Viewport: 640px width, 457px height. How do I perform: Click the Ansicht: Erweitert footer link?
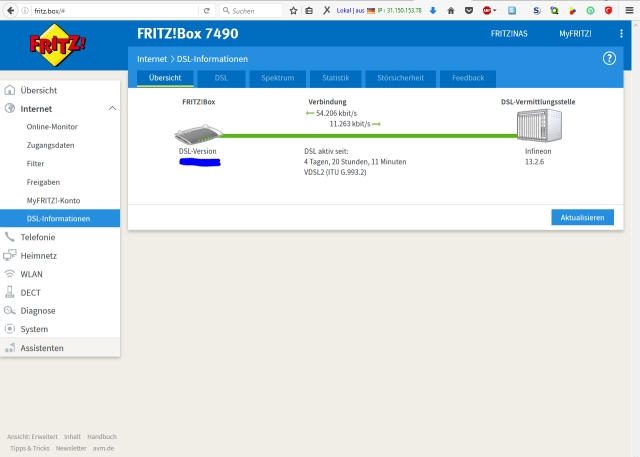tap(32, 437)
